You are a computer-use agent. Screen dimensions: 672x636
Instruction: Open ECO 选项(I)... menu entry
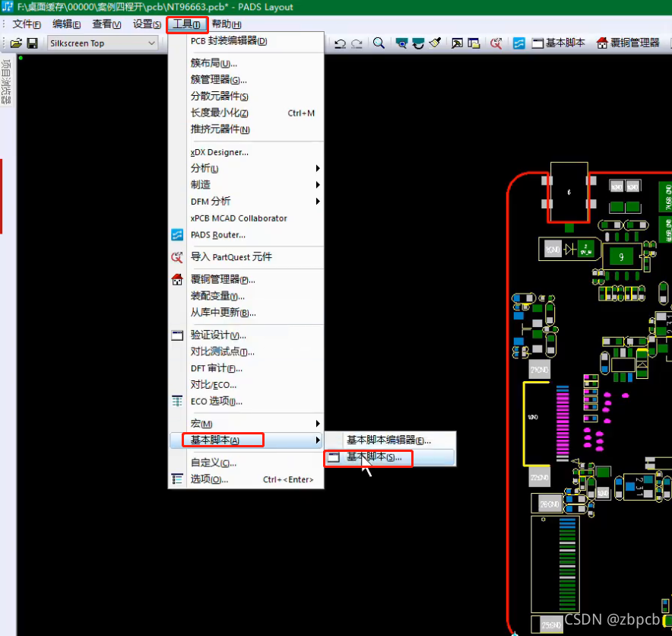pyautogui.click(x=246, y=401)
